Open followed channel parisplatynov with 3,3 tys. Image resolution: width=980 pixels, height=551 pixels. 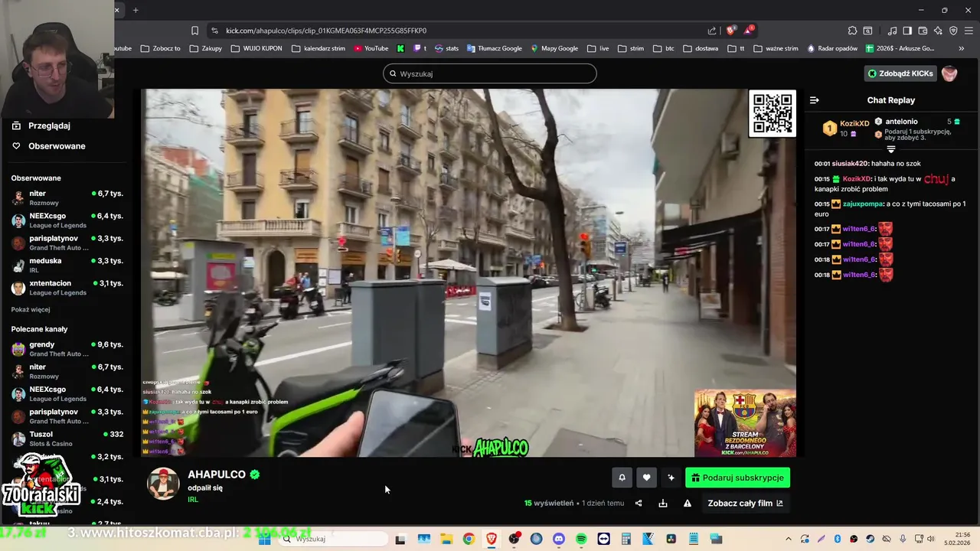point(67,243)
